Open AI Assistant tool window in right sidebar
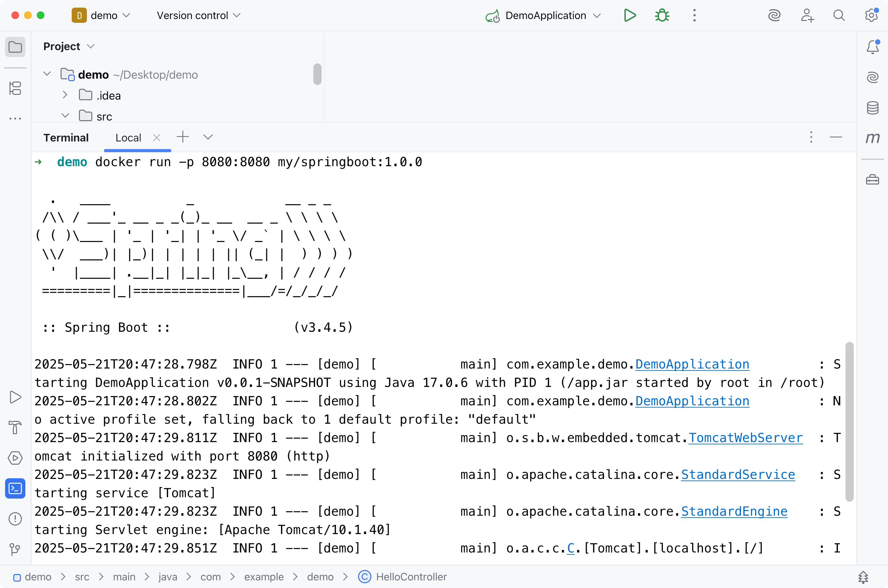888x588 pixels. click(x=873, y=78)
